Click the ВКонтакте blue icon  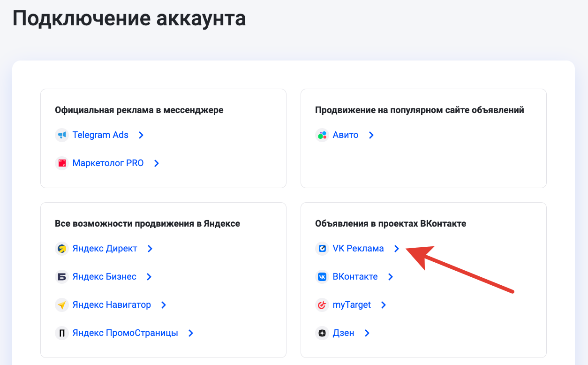[322, 276]
